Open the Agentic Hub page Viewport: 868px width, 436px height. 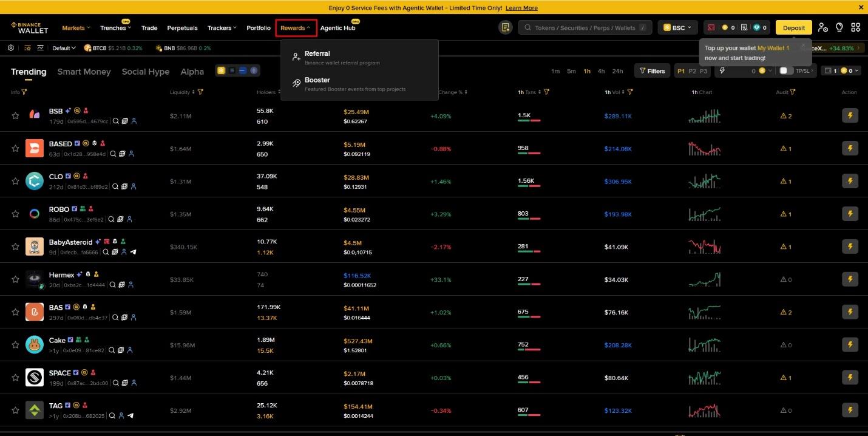coord(337,28)
